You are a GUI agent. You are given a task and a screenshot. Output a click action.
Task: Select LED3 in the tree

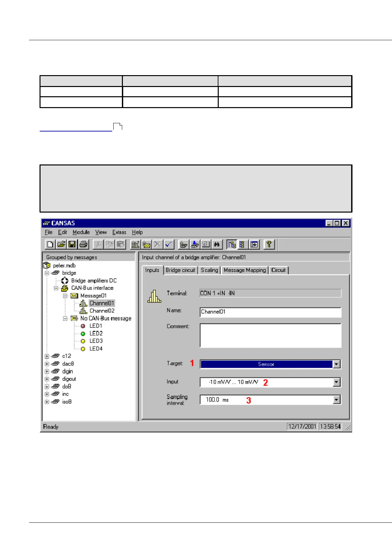96,341
